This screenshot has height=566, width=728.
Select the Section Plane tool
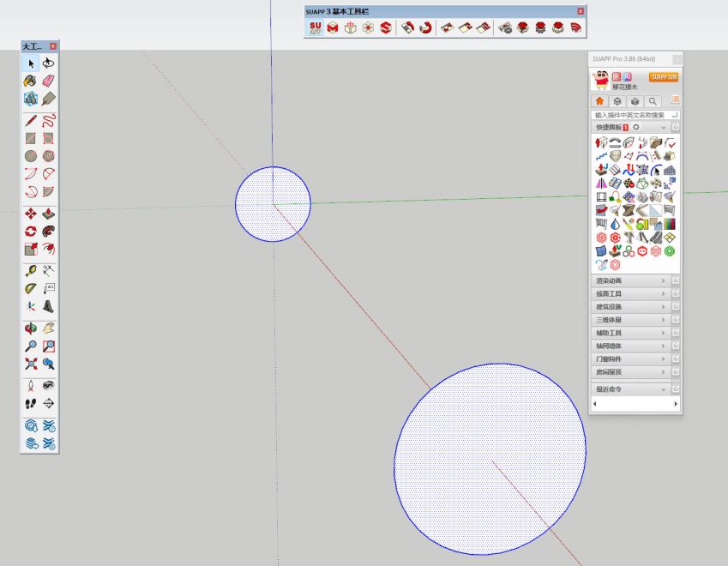coord(48,404)
